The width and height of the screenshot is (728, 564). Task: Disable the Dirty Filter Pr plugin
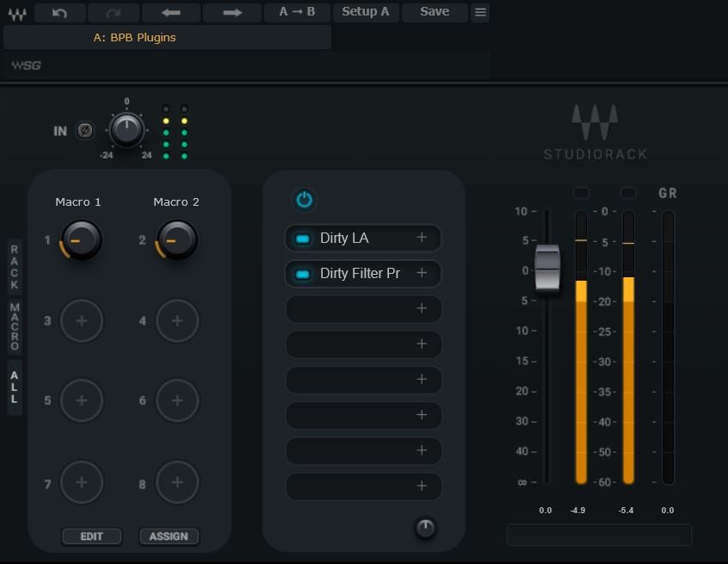tap(302, 274)
